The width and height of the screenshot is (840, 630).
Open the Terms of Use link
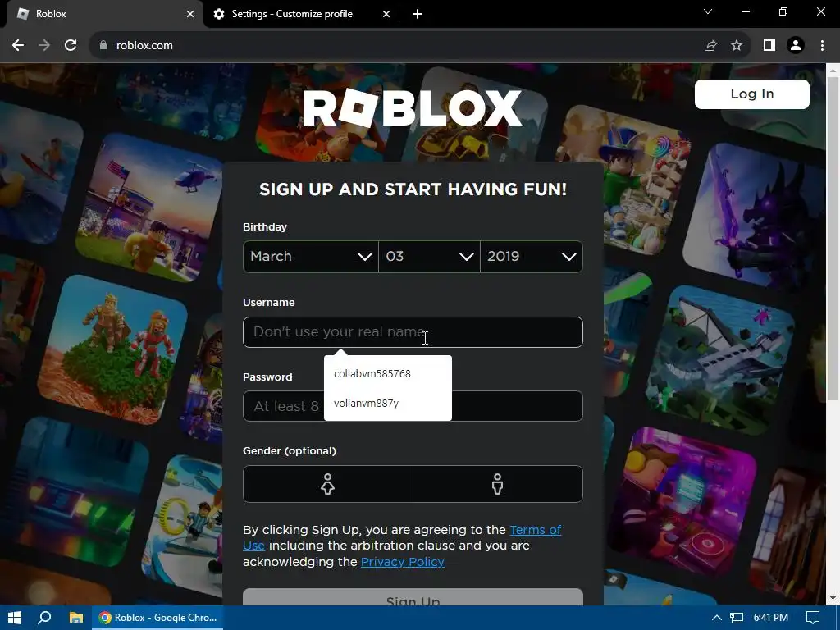[535, 530]
